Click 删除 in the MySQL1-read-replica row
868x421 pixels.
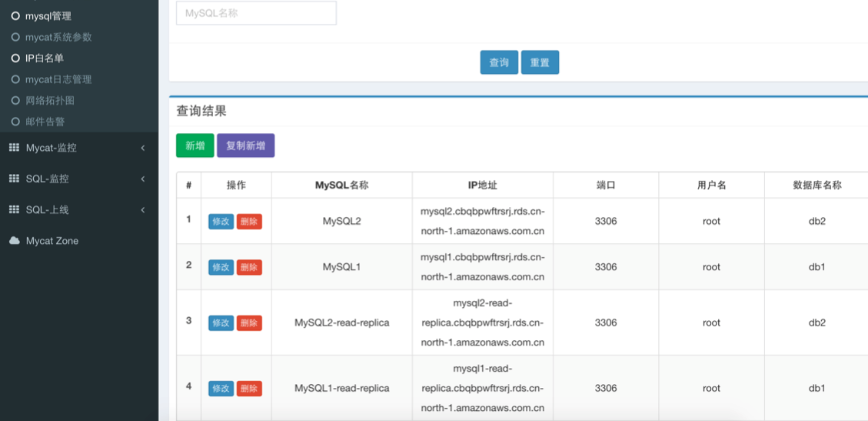pyautogui.click(x=249, y=389)
